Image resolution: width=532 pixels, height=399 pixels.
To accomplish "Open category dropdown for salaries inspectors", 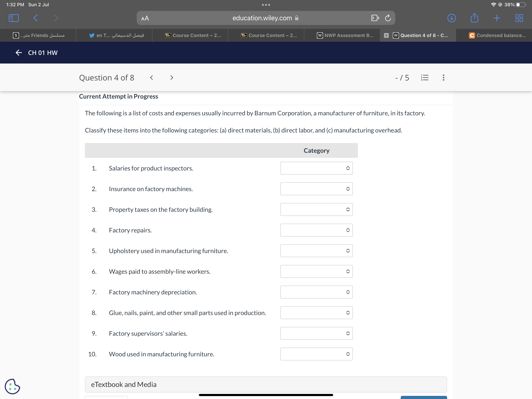I will (315, 169).
